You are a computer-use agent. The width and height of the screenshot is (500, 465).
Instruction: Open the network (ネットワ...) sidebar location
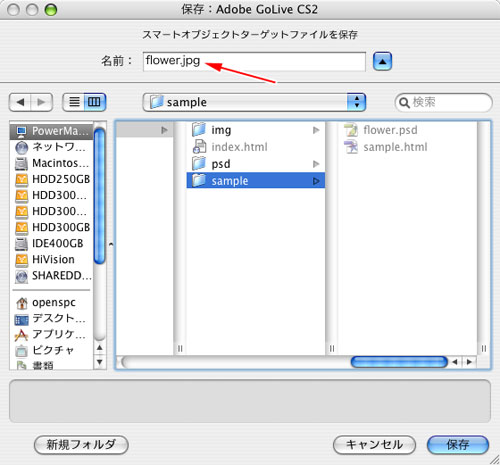(x=52, y=147)
